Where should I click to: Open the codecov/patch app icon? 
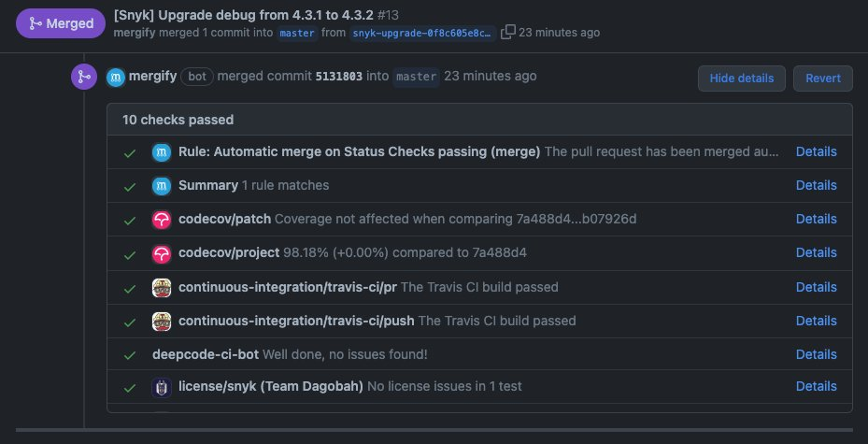[x=162, y=220]
